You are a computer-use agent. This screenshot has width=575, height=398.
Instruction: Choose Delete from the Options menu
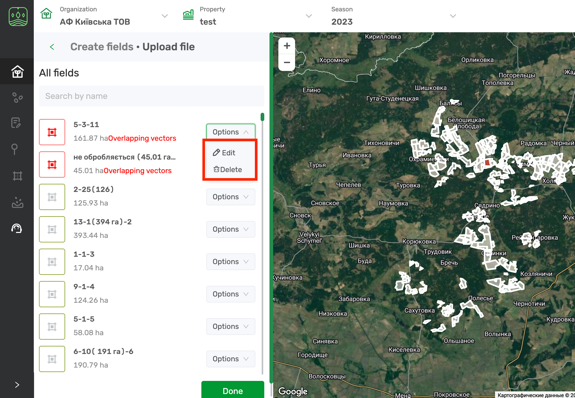pyautogui.click(x=228, y=169)
